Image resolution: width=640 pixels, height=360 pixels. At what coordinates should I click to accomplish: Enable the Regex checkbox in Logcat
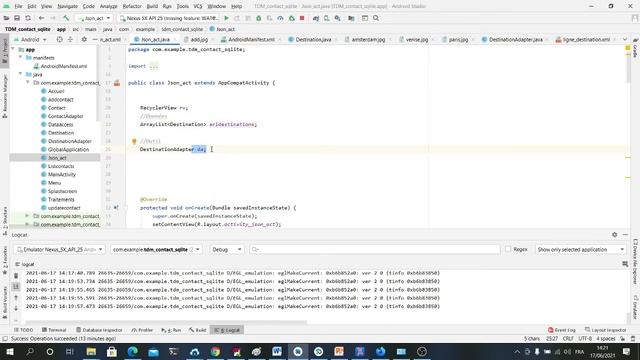tap(508, 249)
